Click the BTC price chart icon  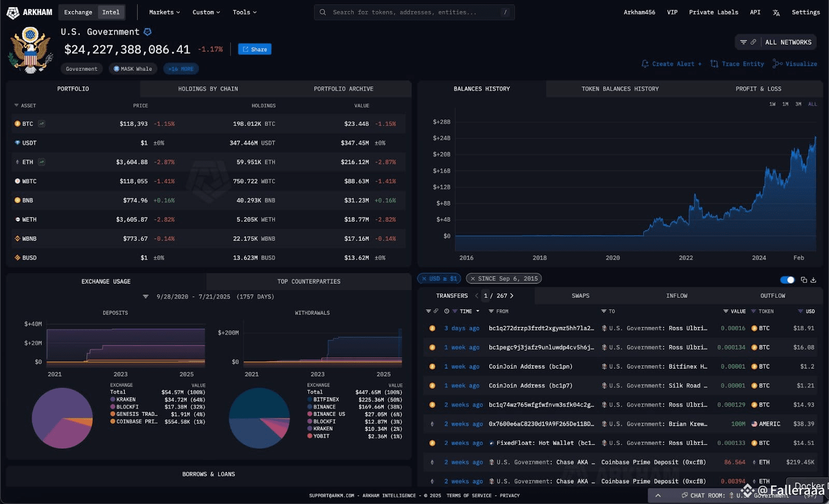(41, 124)
